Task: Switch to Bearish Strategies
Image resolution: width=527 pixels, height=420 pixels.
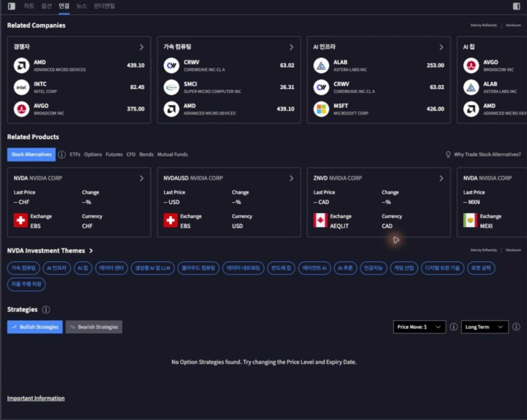Action: (x=94, y=327)
